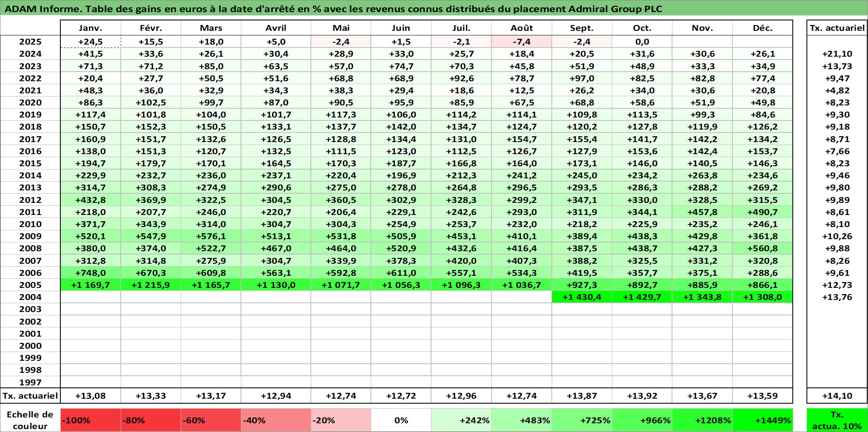868x432 pixels.
Task: Select the Janv. column header
Action: 90,28
